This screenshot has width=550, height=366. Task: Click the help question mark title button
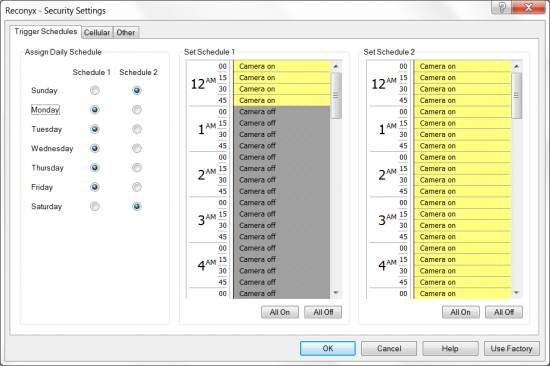502,7
